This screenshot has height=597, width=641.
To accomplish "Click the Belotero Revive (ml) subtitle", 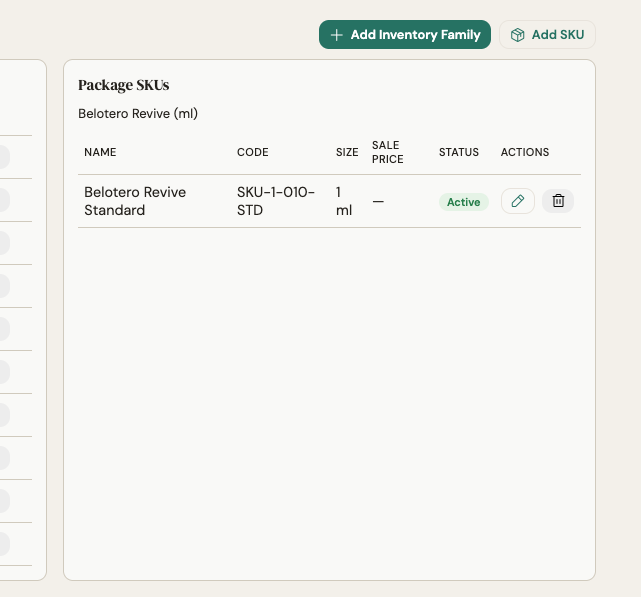I will pyautogui.click(x=138, y=113).
